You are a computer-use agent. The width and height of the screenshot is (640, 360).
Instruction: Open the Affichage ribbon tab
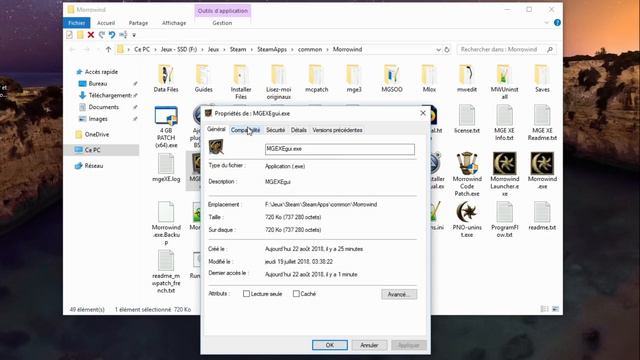(x=174, y=23)
